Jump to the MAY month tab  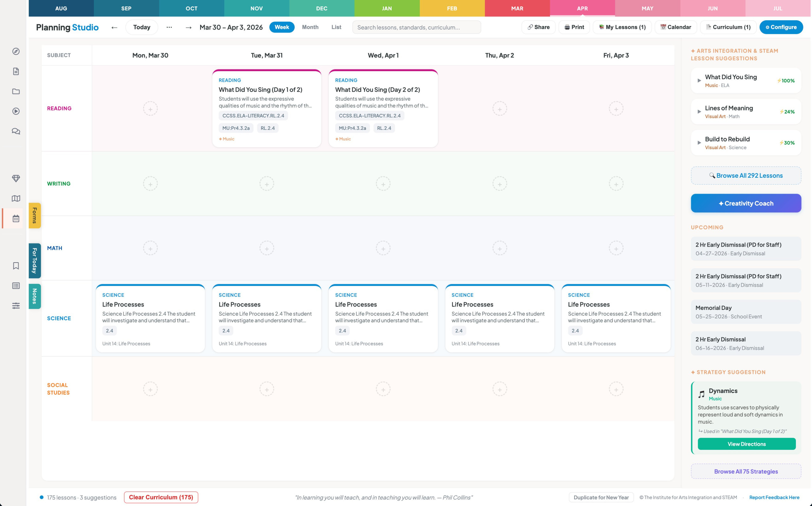point(647,8)
